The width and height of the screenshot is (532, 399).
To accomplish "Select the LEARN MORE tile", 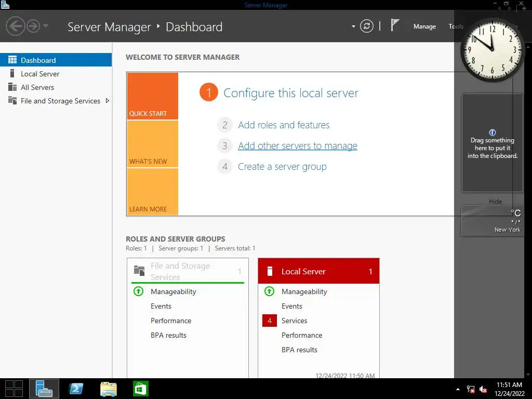I will tap(153, 192).
